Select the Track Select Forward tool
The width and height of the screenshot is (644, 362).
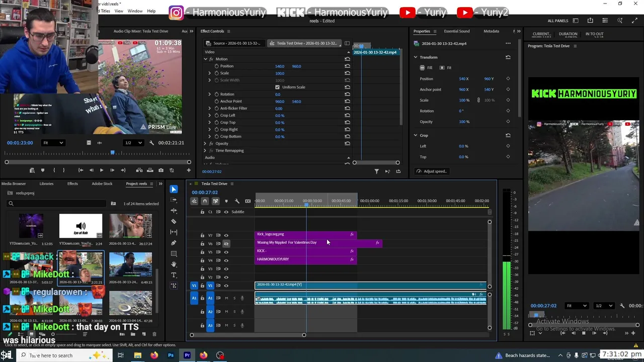click(174, 200)
